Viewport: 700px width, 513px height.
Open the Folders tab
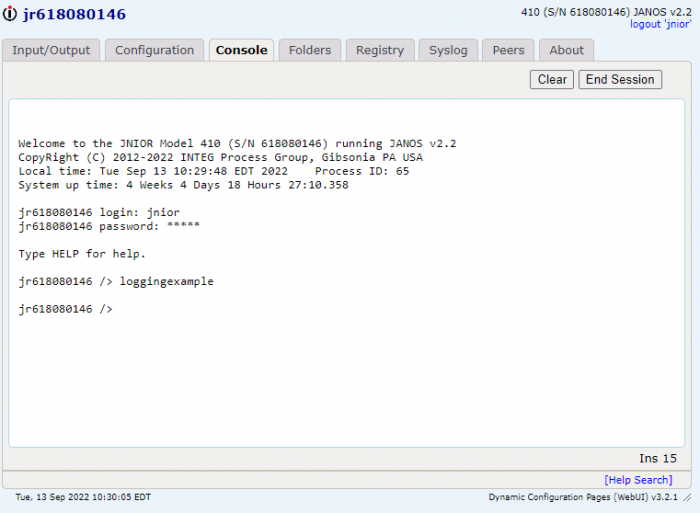[310, 50]
